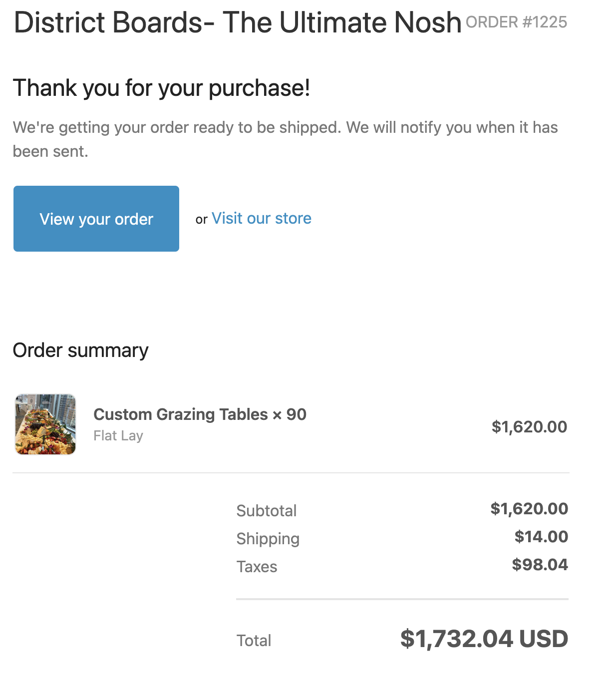Select the Thank you for your purchase heading
This screenshot has height=700, width=616.
click(161, 87)
